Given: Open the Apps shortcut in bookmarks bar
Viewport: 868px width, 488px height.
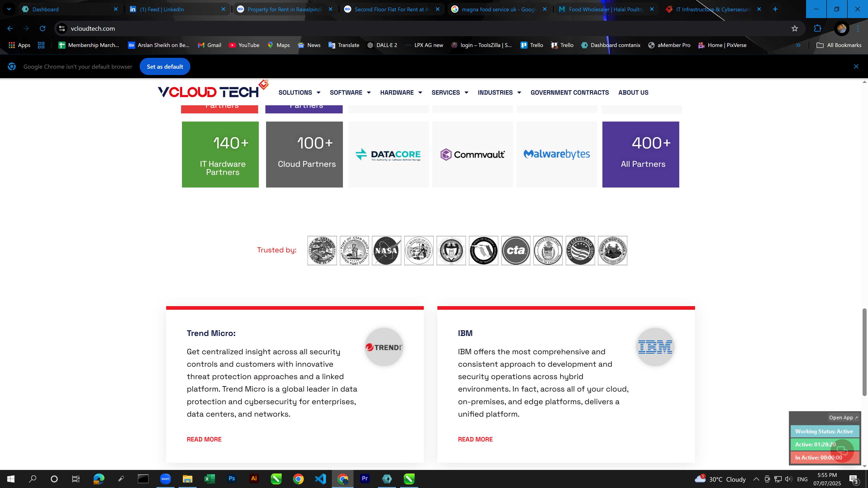Looking at the screenshot, I should pyautogui.click(x=19, y=45).
